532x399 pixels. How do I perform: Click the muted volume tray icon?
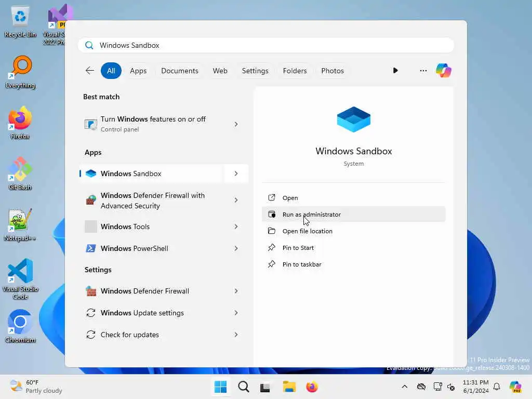[451, 387]
